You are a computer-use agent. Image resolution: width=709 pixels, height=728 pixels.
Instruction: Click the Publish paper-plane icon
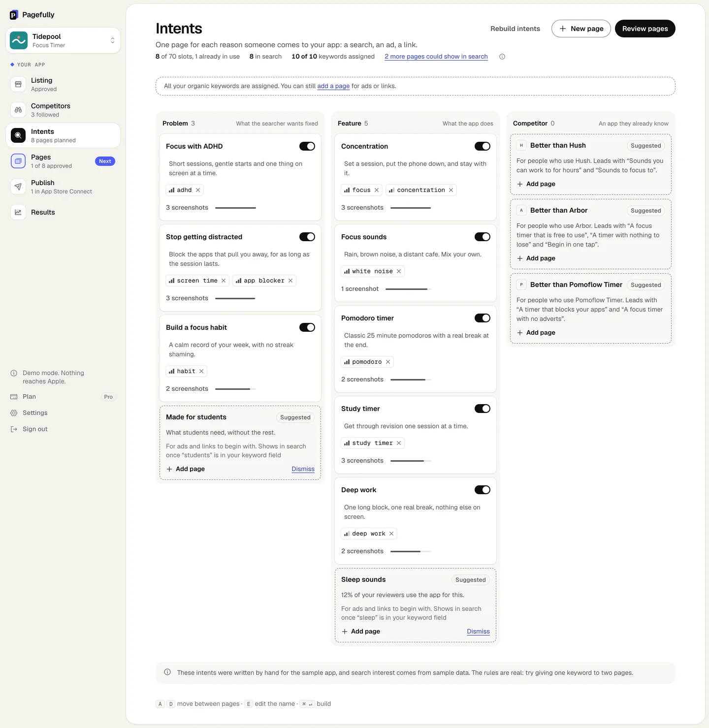(x=18, y=187)
